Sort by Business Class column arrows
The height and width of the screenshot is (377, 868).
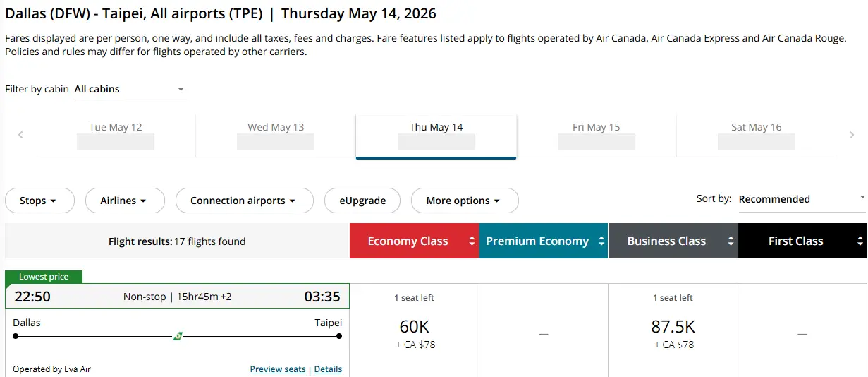[731, 241]
